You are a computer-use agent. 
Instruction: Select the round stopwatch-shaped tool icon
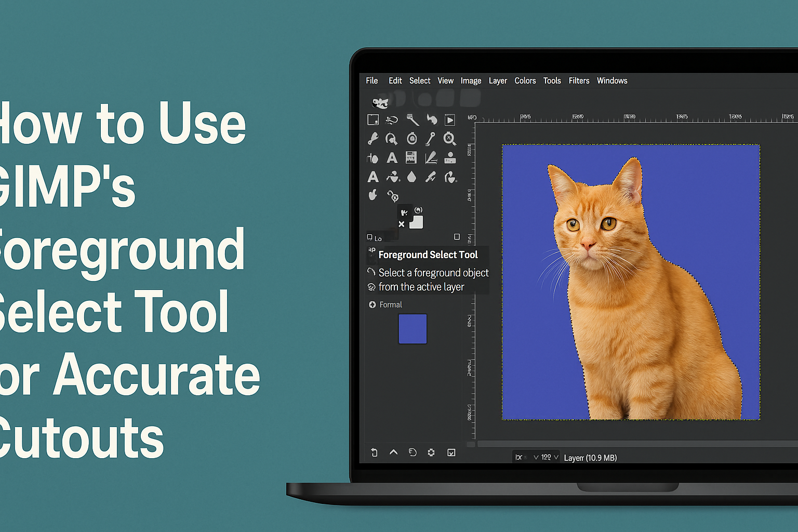[x=412, y=138]
